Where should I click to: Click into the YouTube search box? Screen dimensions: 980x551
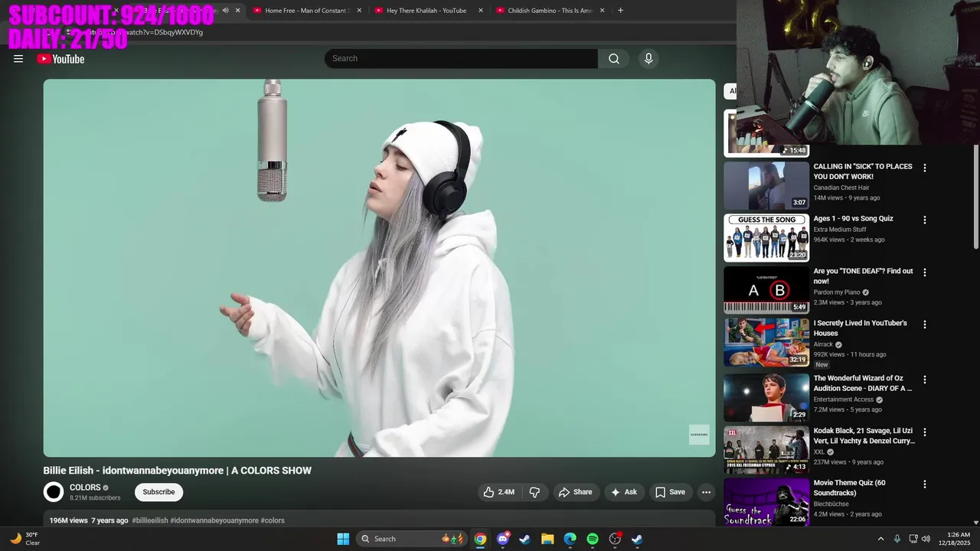point(461,59)
